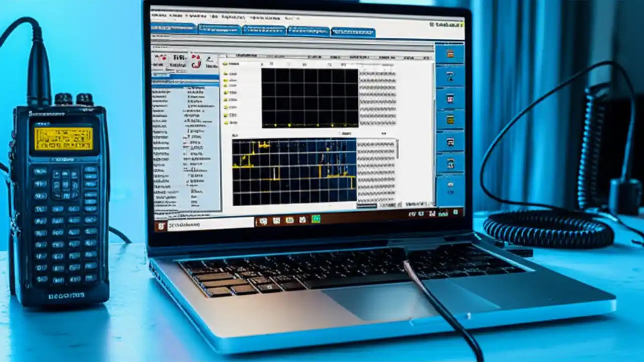
Task: Click the topmost sidebar panel icon
Action: (449, 53)
